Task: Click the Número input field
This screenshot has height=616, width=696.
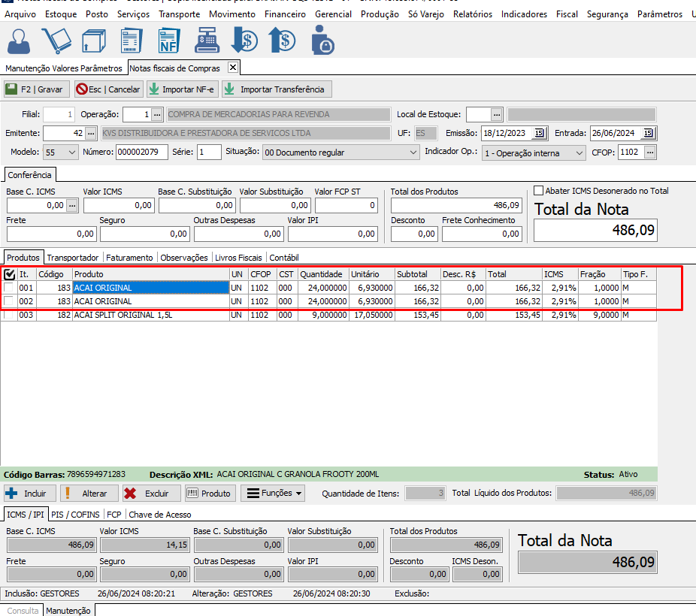Action: 141,152
